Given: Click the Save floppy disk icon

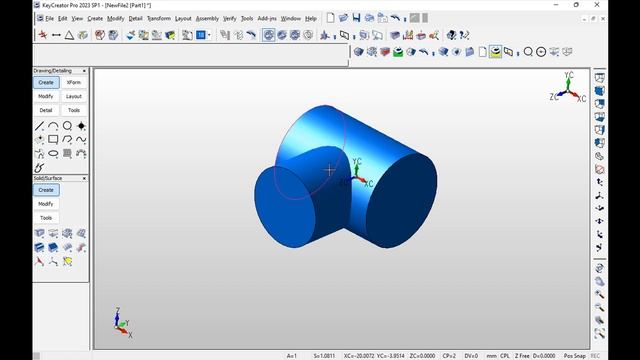Looking at the screenshot, I should coord(356,18).
